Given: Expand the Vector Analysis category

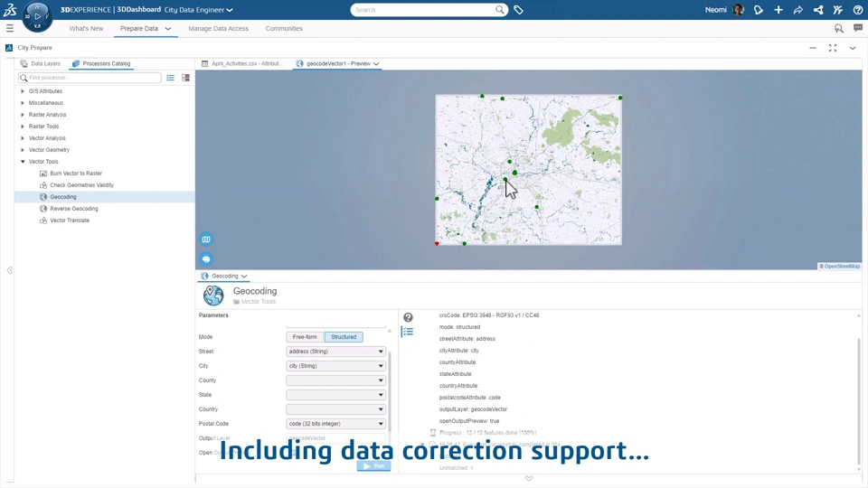Looking at the screenshot, I should pyautogui.click(x=23, y=138).
